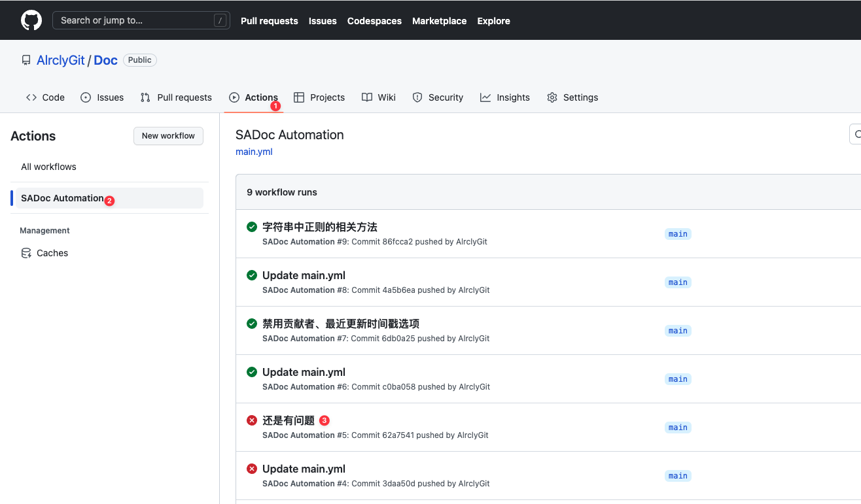This screenshot has width=861, height=504.
Task: Click green success icon for run #6
Action: [x=252, y=372]
